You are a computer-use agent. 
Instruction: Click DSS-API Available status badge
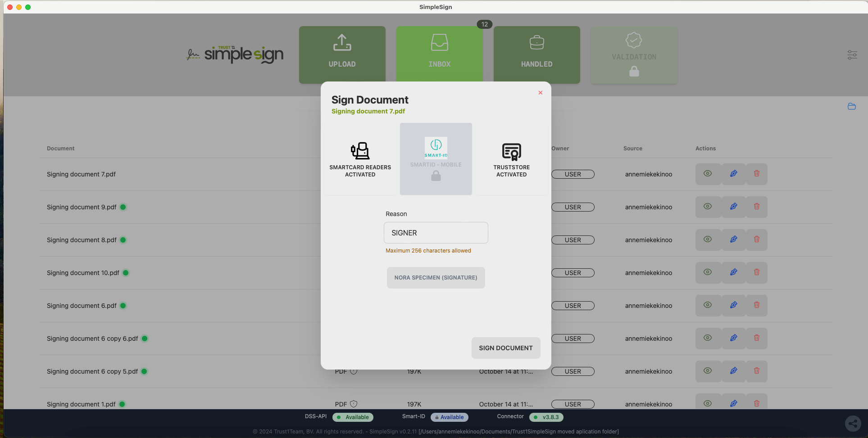(353, 417)
